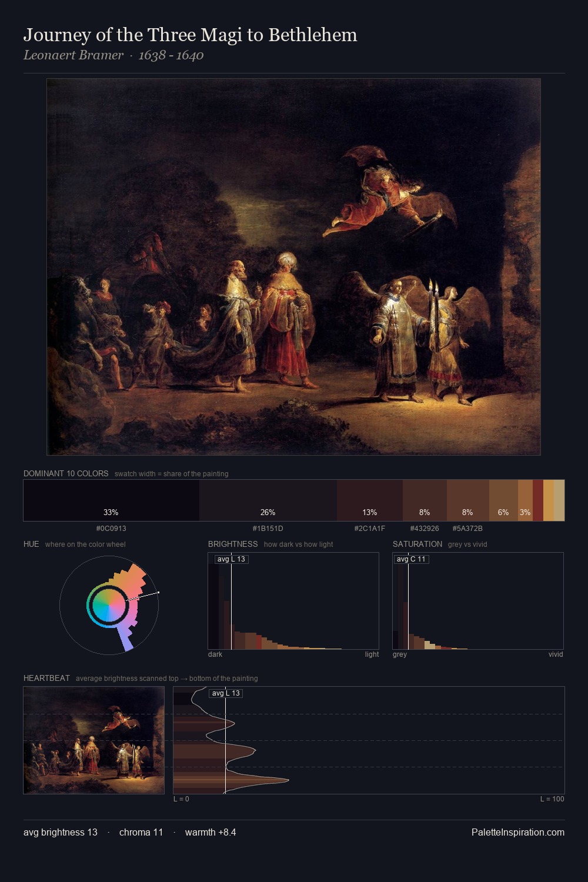Screen dimensions: 588x882
Task: Click the 'chroma 11' footer stat
Action: coord(141,832)
